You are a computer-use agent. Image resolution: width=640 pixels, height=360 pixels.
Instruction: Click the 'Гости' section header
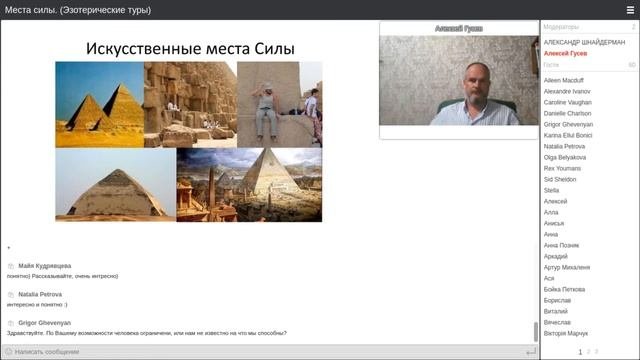click(590, 65)
